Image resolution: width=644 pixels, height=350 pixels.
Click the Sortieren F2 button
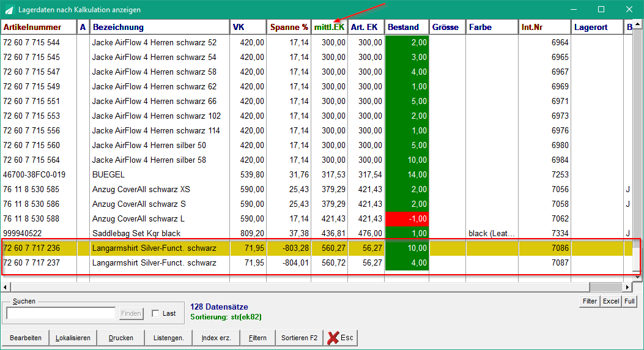[x=300, y=338]
